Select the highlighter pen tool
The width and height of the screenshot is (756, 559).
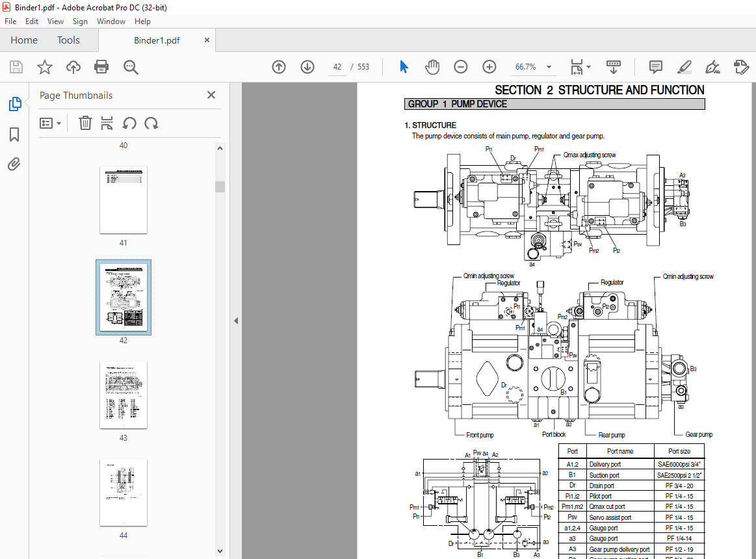coord(684,67)
